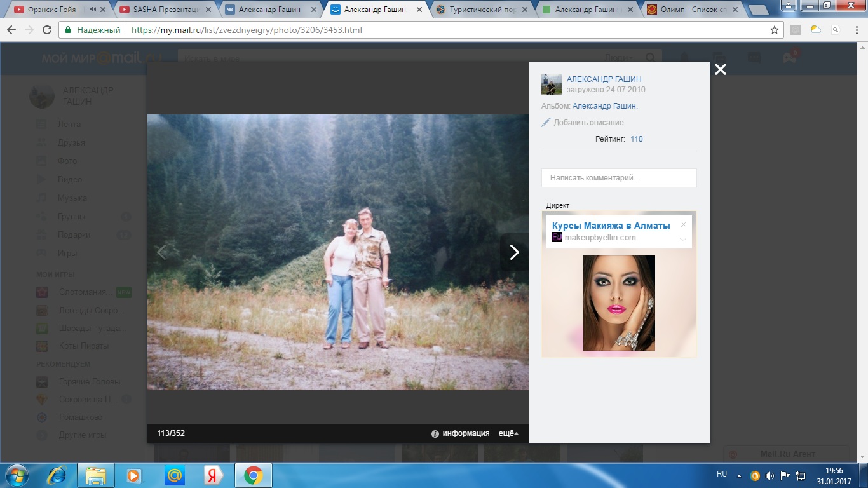Viewport: 868px width, 488px height.
Task: Show hidden tray icons arrow
Action: click(739, 475)
